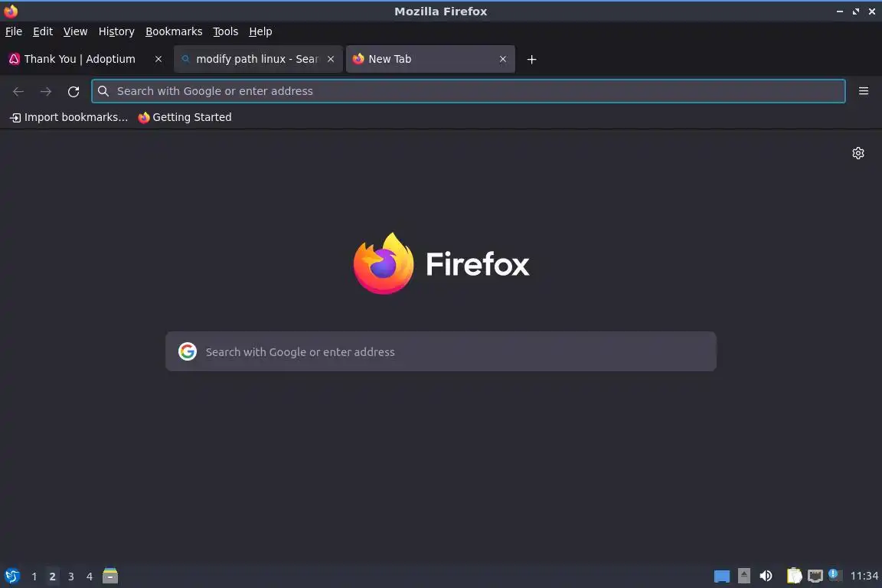This screenshot has width=882, height=588.
Task: Close the Thank You | Adoptium tab
Action: click(x=158, y=59)
